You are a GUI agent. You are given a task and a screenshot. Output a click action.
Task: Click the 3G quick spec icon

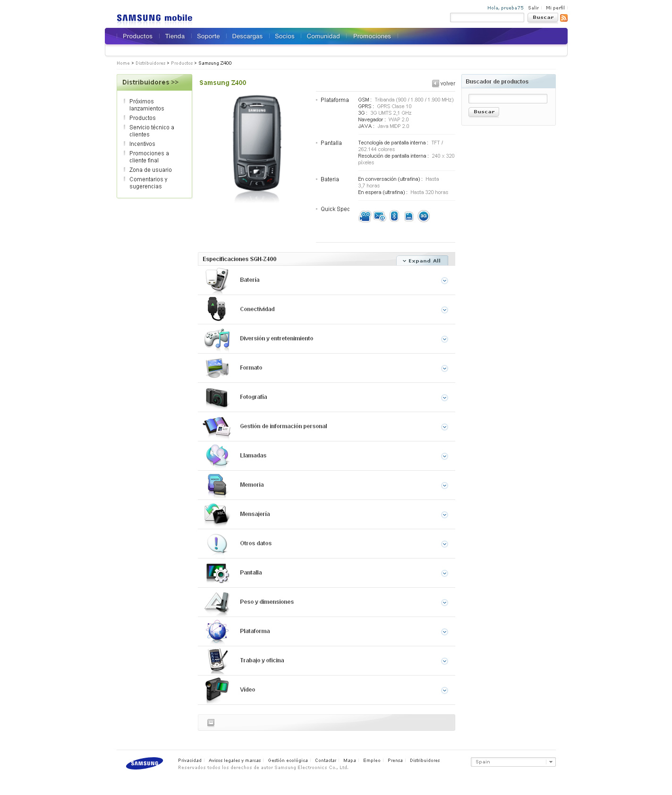click(424, 216)
